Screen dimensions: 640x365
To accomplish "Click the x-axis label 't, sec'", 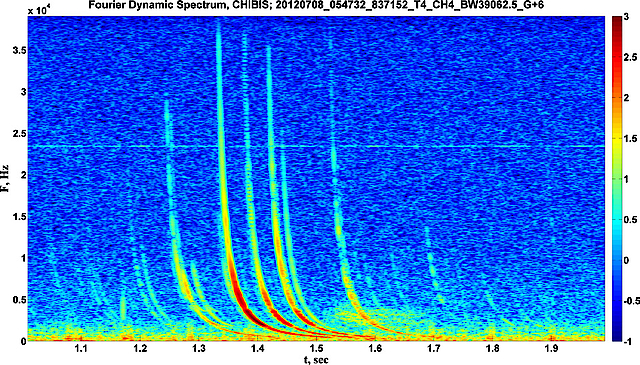I will pyautogui.click(x=316, y=360).
